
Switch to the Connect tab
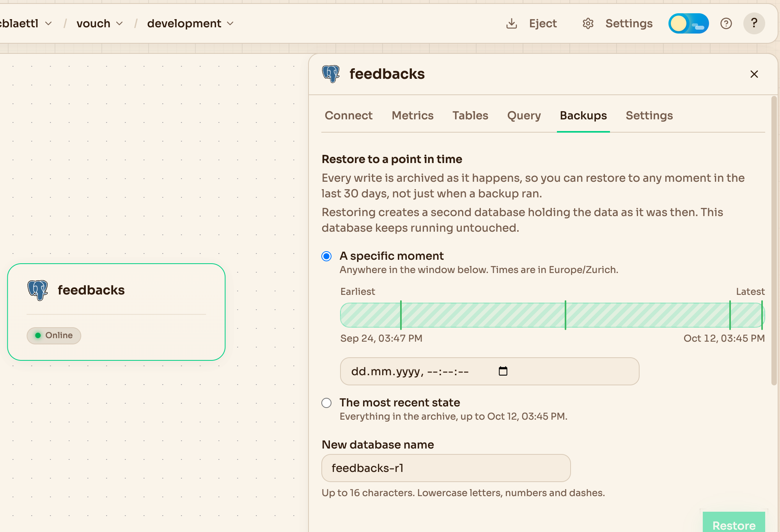point(349,115)
